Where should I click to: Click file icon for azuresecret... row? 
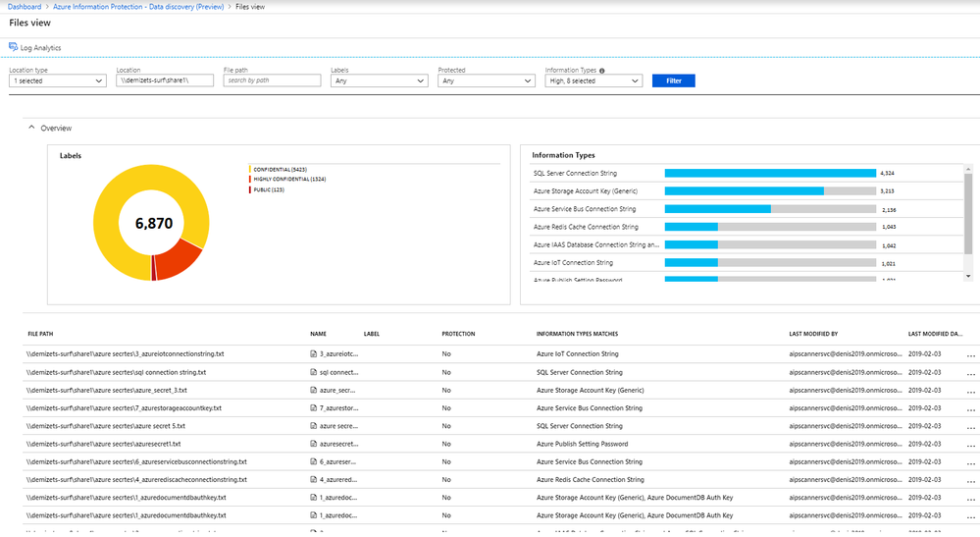coord(314,444)
